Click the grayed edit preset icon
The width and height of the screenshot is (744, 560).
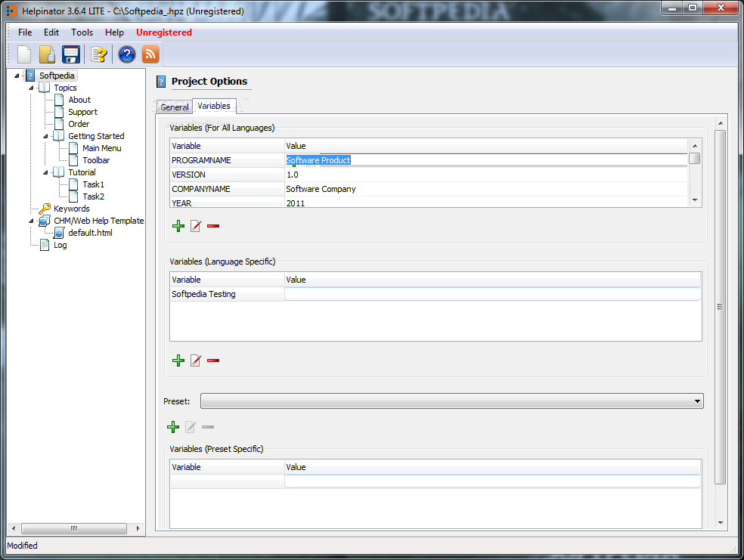tap(191, 427)
